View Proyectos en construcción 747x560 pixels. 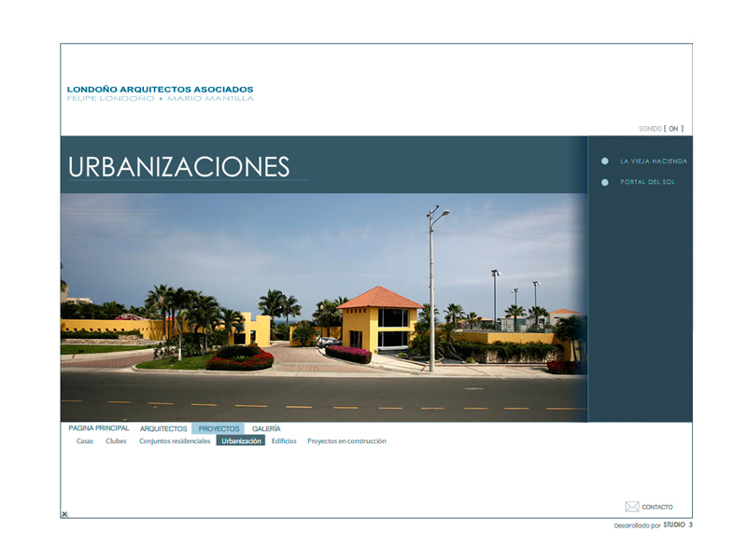pos(346,441)
